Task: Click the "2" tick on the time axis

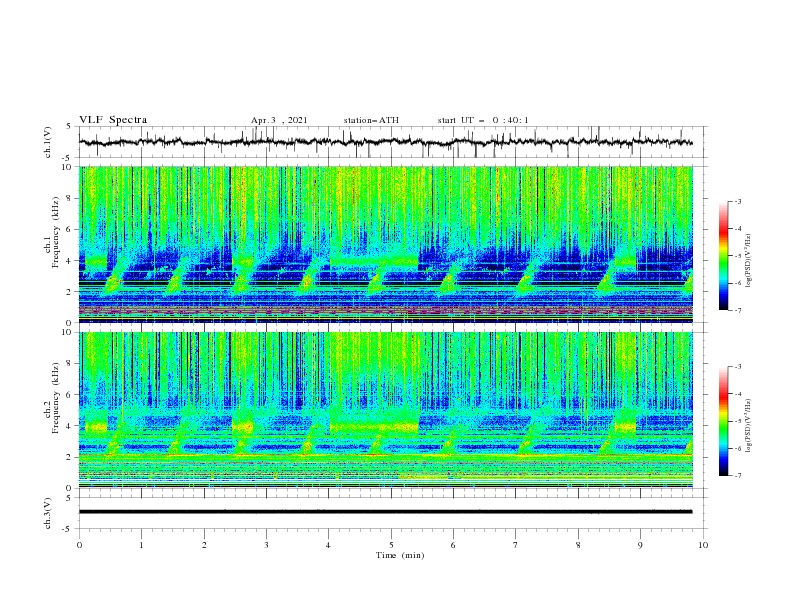Action: 204,545
